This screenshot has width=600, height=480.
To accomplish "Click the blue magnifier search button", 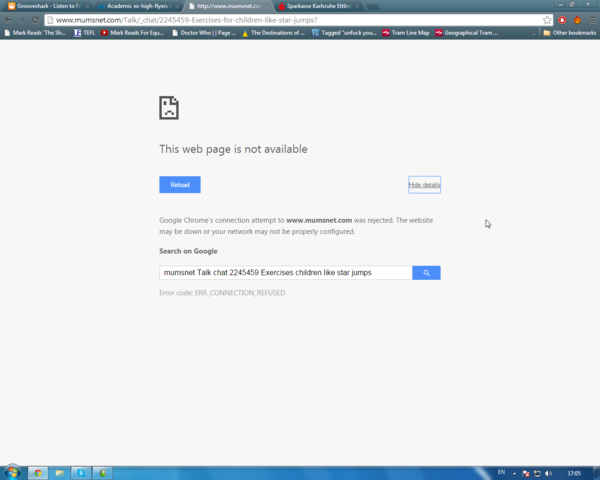I will point(426,273).
